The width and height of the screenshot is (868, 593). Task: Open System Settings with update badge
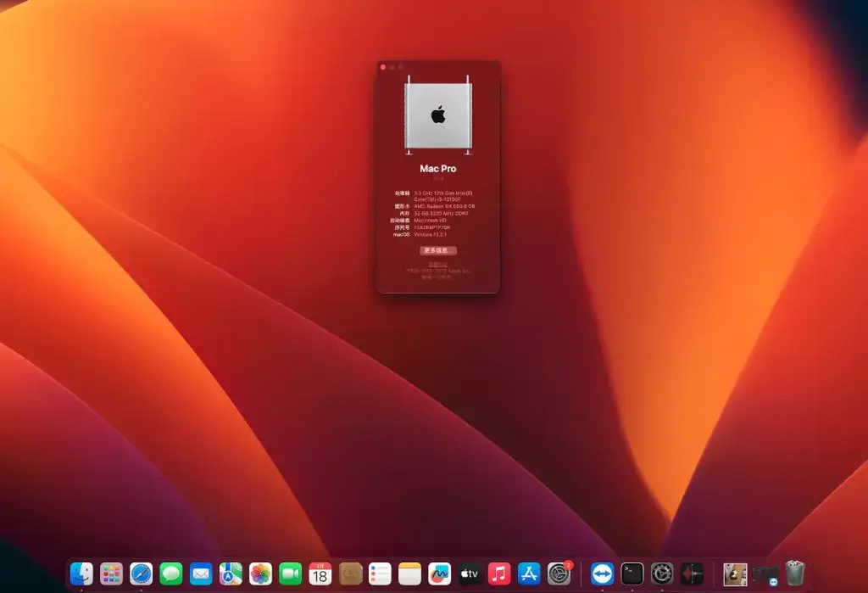(559, 574)
